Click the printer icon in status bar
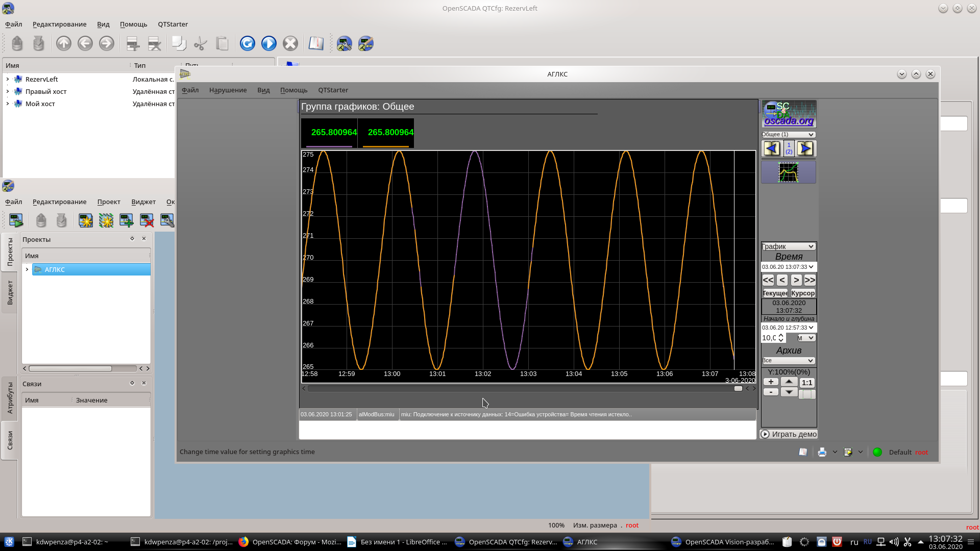 click(x=822, y=452)
